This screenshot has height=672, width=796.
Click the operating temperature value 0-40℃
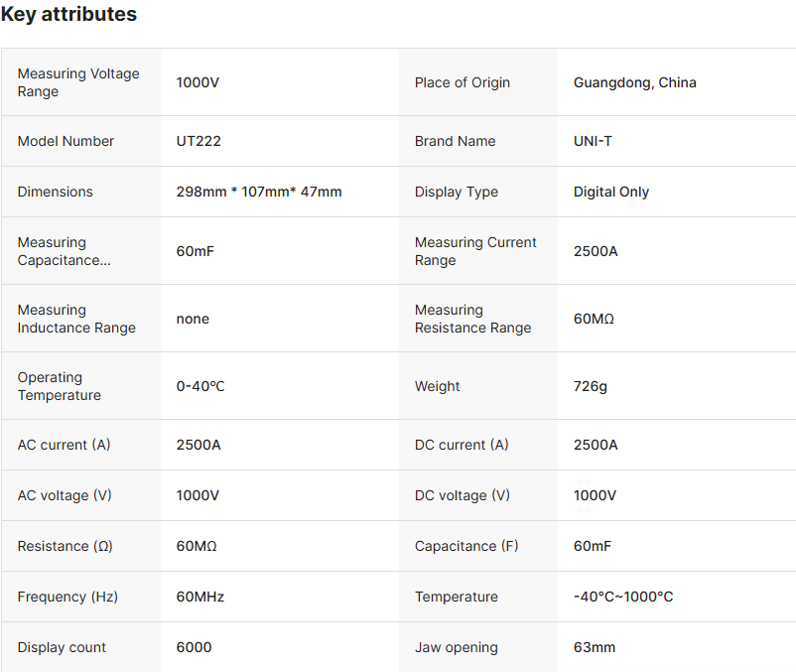click(x=200, y=386)
